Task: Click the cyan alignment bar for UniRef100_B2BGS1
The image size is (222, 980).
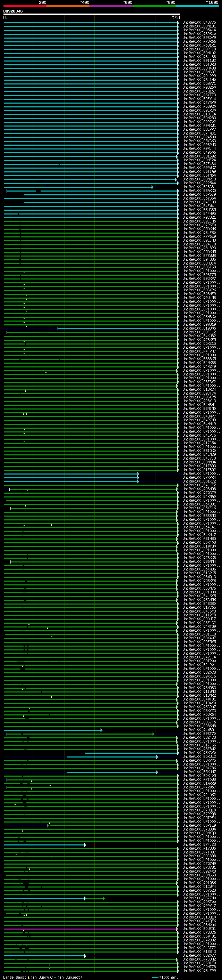Action: click(x=78, y=187)
